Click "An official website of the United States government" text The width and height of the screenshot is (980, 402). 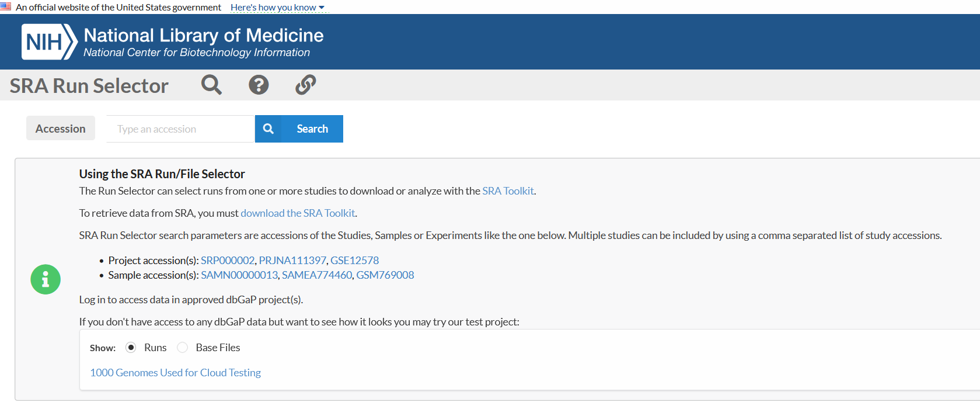tap(118, 7)
